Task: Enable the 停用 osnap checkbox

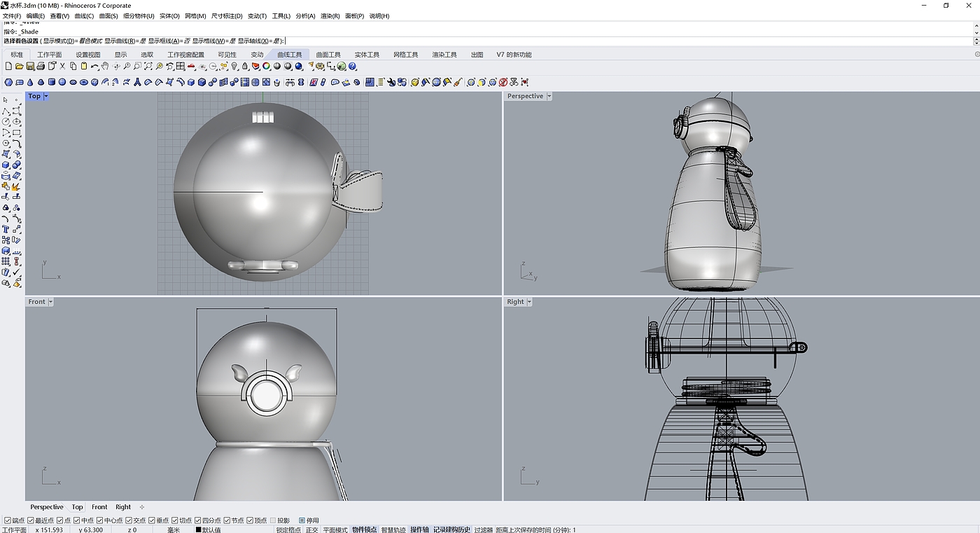Action: (x=302, y=520)
